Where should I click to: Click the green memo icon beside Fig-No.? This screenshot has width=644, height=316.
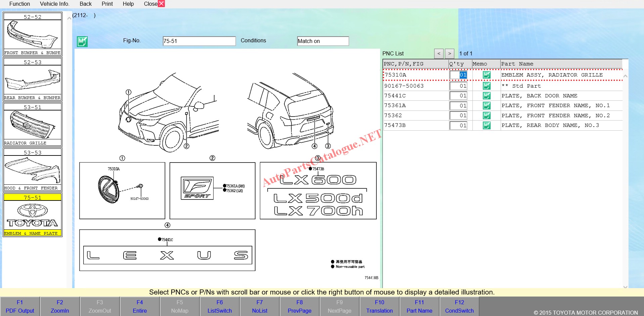(x=82, y=41)
